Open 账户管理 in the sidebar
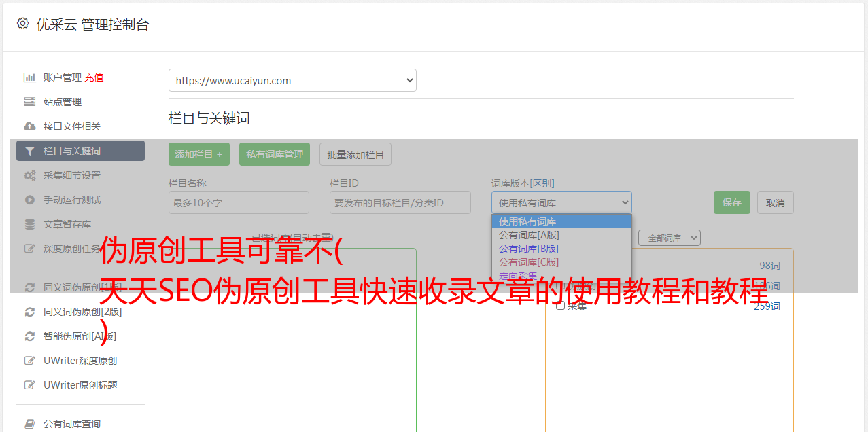The height and width of the screenshot is (432, 868). [63, 77]
